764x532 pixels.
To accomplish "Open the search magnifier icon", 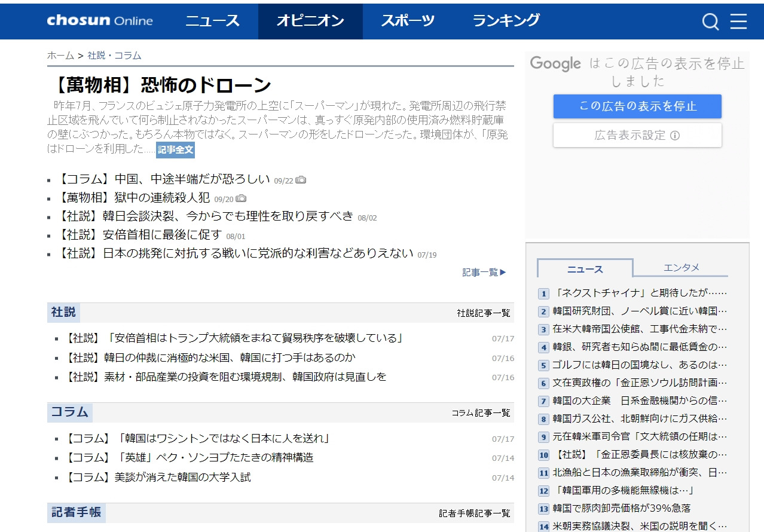I will click(710, 22).
